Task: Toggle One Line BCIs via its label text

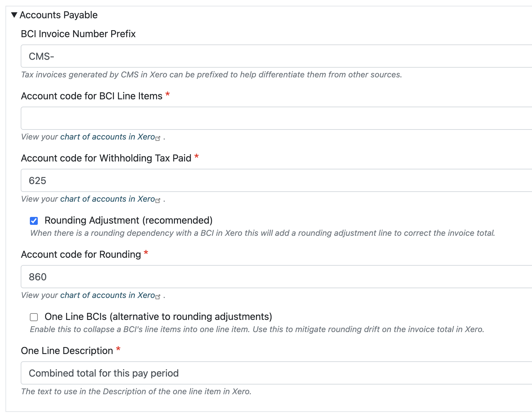Action: click(159, 317)
